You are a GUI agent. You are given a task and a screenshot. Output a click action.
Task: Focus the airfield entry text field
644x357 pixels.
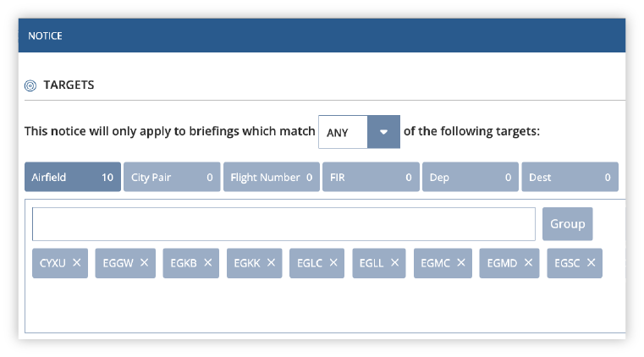coord(283,224)
